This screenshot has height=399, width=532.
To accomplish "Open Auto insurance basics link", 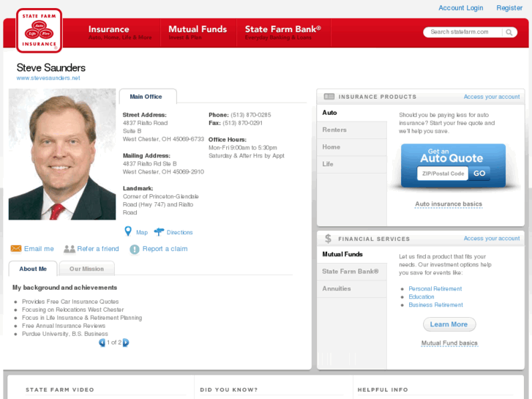I will point(449,204).
